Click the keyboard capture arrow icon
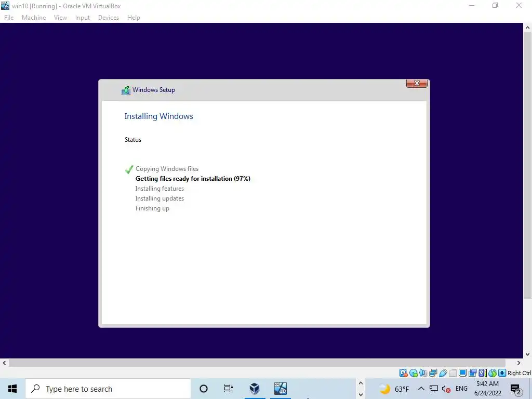This screenshot has height=399, width=532. (x=502, y=373)
